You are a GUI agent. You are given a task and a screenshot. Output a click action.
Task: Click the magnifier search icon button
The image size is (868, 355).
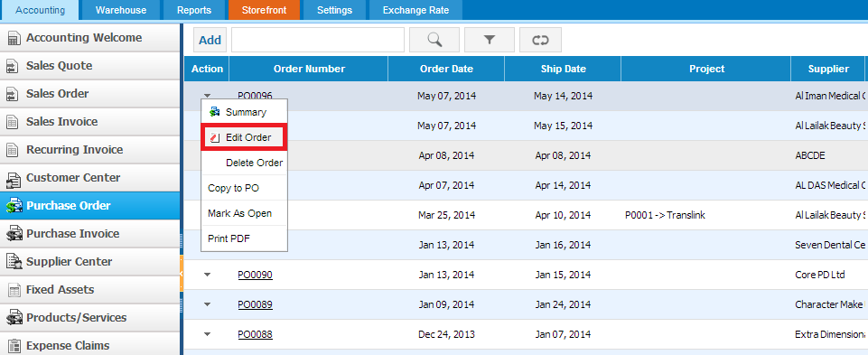pos(434,40)
